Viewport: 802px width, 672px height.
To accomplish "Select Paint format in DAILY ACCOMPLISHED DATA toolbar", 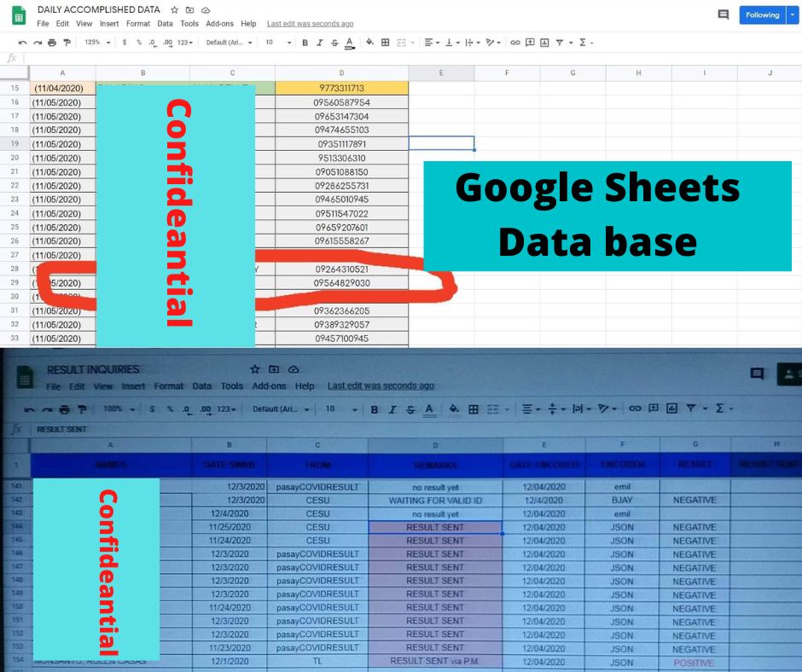I will coord(67,43).
